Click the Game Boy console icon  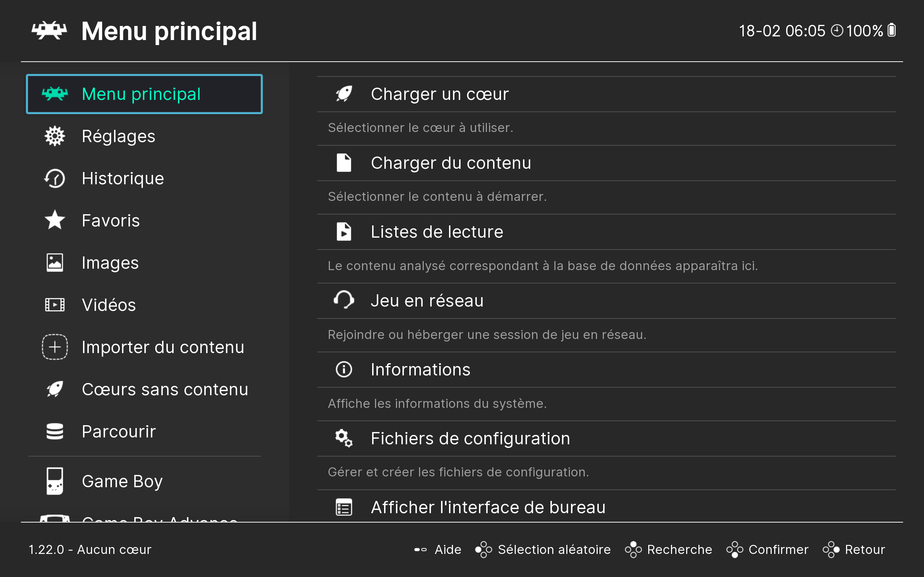tap(55, 481)
